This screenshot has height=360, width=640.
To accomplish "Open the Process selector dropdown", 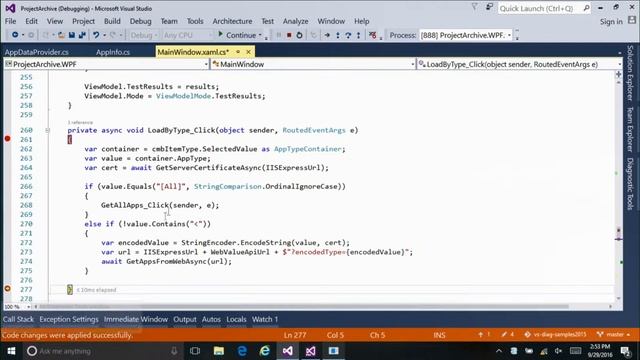I will 509,35.
